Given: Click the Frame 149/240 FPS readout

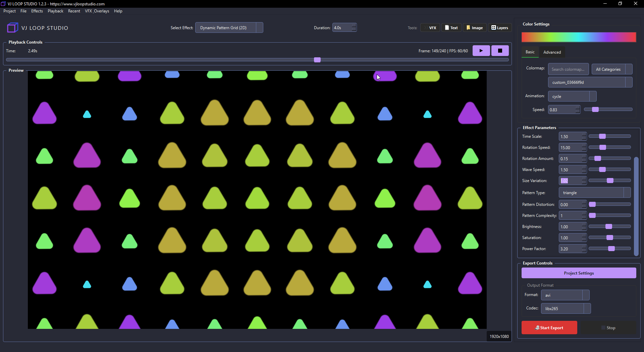Looking at the screenshot, I should coord(443,51).
